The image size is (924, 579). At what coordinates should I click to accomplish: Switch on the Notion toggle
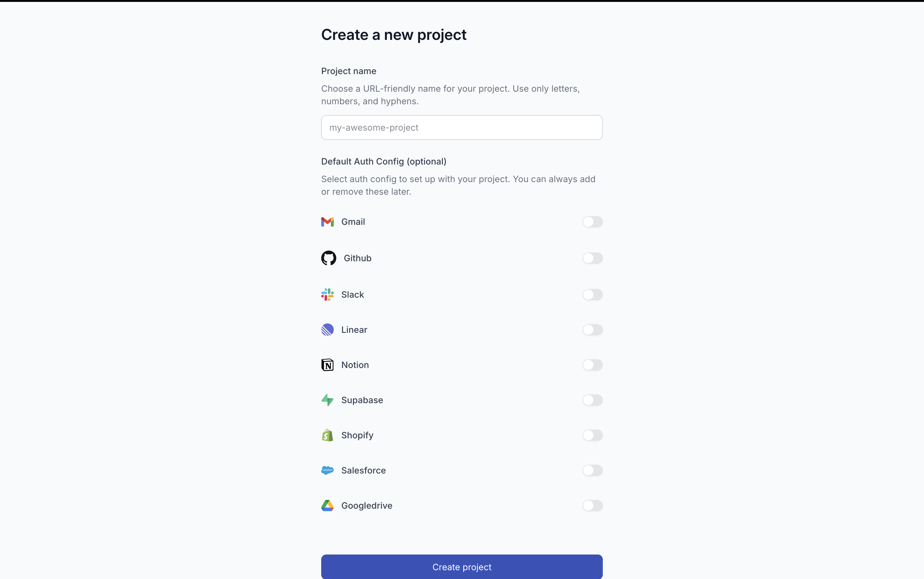(x=592, y=365)
